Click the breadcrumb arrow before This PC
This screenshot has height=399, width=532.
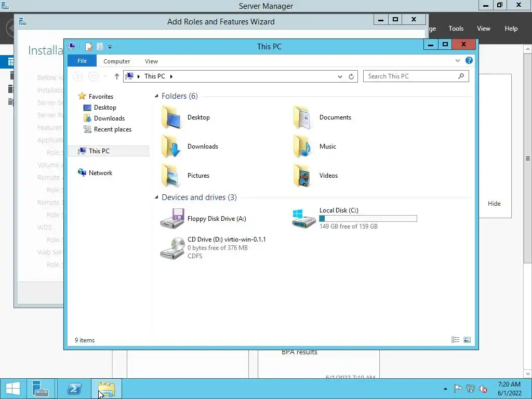click(x=138, y=77)
